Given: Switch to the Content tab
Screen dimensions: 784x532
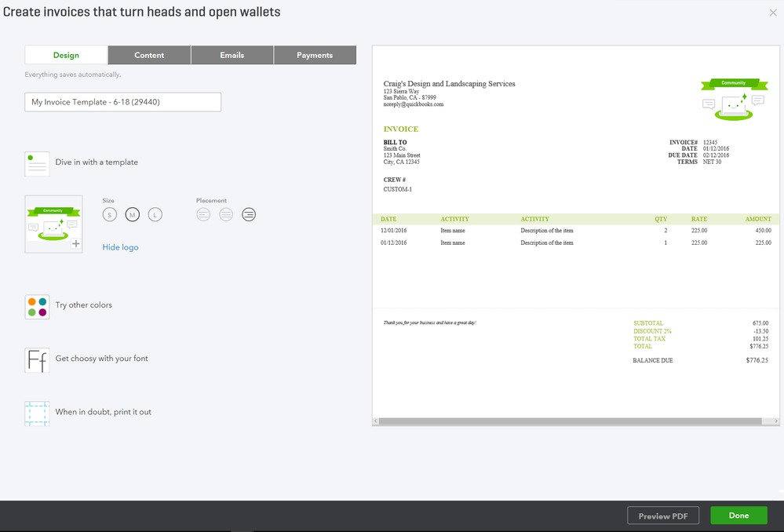Looking at the screenshot, I should [149, 55].
